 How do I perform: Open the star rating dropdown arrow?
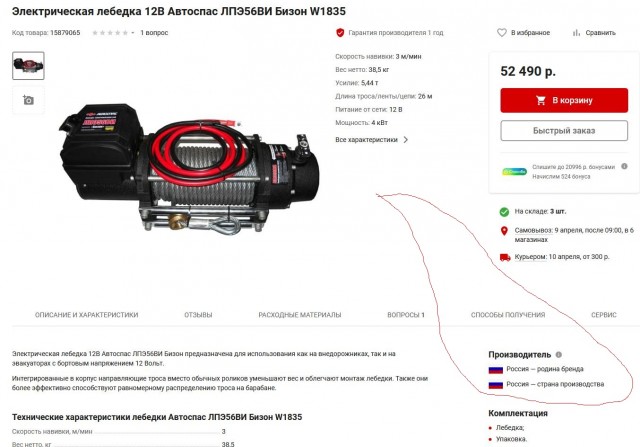[133, 33]
